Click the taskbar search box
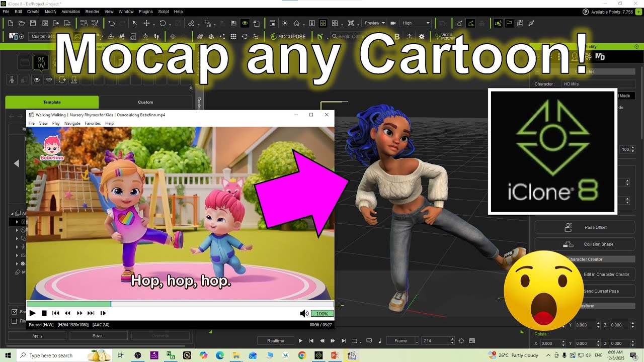Viewport: 644px width, 362px height. (x=65, y=355)
